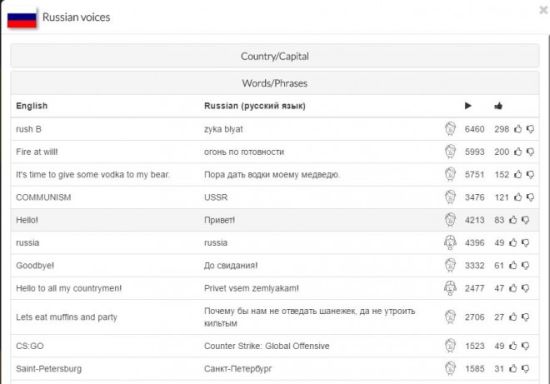Upvote the 'CS:GO' phrase
Viewport: 550px width, 384px height.
pyautogui.click(x=513, y=346)
